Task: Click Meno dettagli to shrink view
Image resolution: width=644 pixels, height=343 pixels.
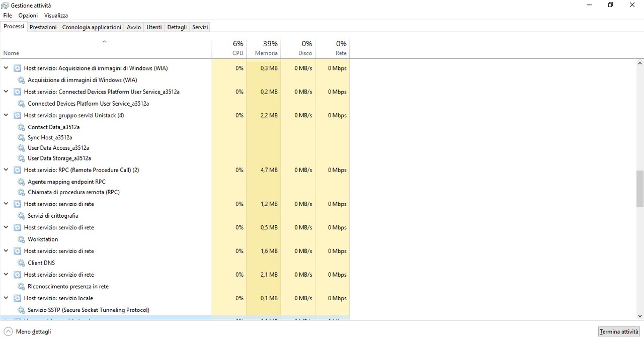Action: pyautogui.click(x=28, y=331)
